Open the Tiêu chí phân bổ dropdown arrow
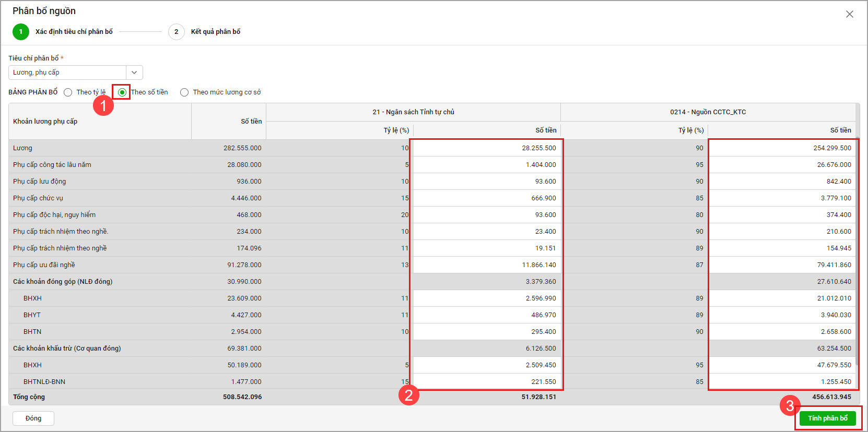This screenshot has height=432, width=868. click(x=134, y=73)
